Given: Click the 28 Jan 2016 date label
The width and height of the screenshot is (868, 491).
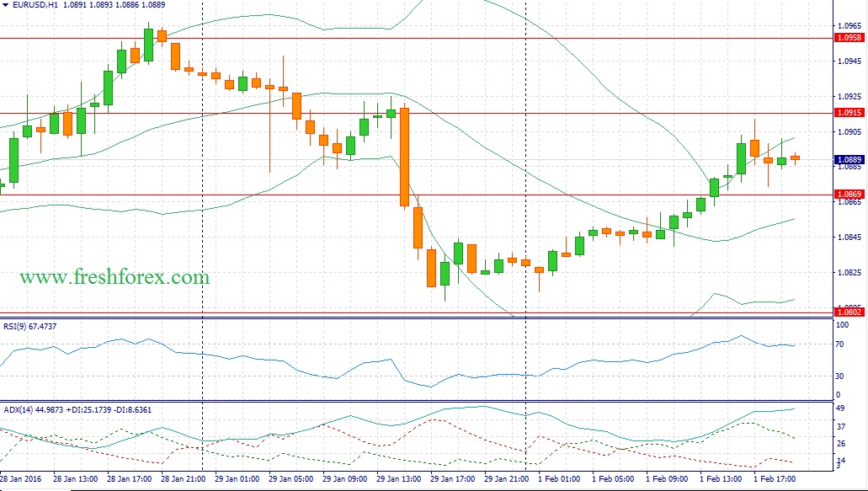Looking at the screenshot, I should coord(23,478).
